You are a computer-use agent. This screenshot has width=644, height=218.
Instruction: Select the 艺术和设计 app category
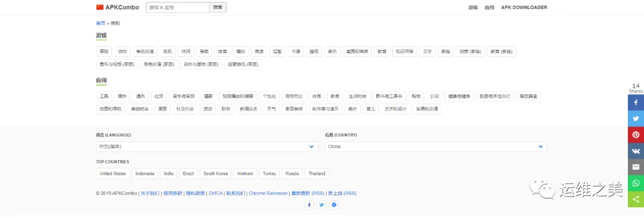pos(395,109)
